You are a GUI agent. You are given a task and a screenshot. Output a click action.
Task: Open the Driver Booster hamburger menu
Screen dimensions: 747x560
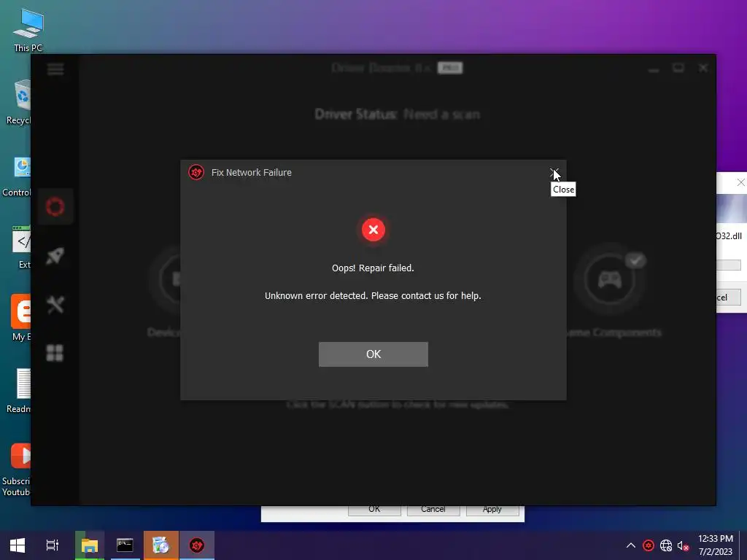click(x=55, y=69)
